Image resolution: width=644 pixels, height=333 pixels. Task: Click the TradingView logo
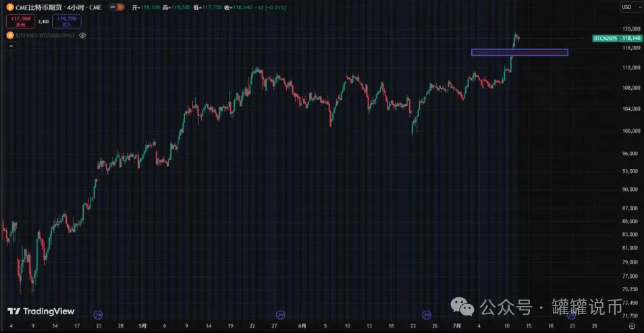pyautogui.click(x=41, y=311)
